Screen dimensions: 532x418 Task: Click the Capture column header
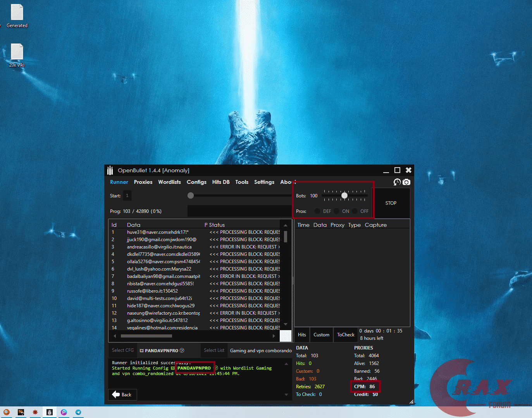376,225
